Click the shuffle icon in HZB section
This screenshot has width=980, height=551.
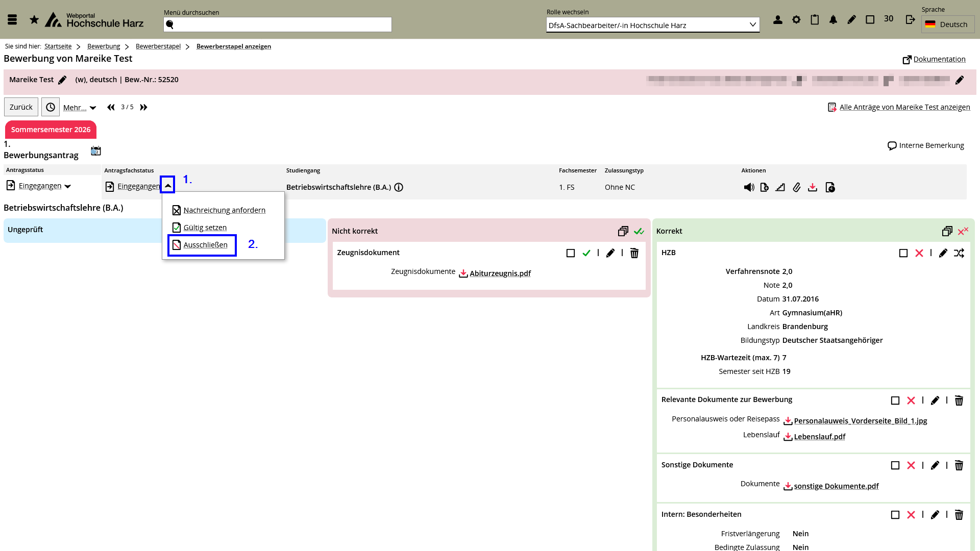click(x=959, y=253)
